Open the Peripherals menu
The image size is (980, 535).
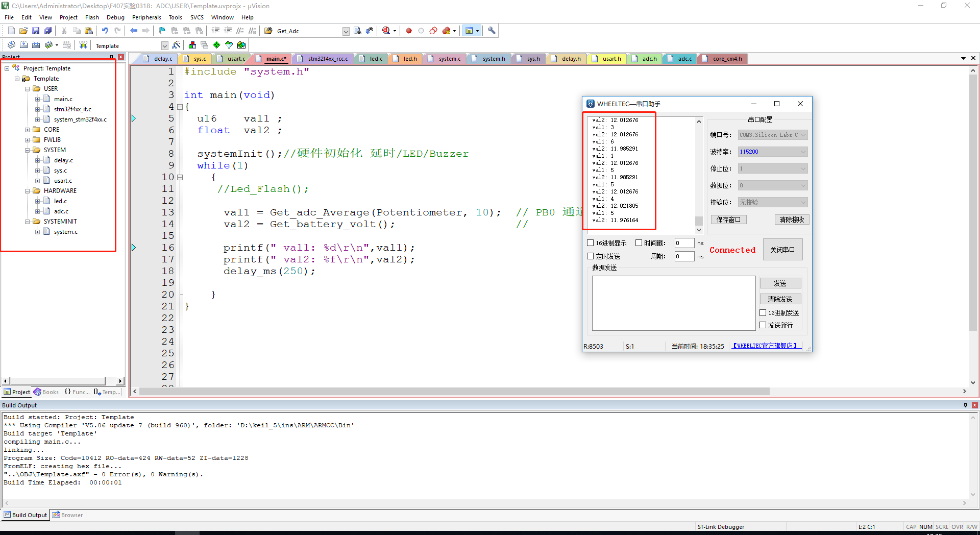[x=146, y=17]
